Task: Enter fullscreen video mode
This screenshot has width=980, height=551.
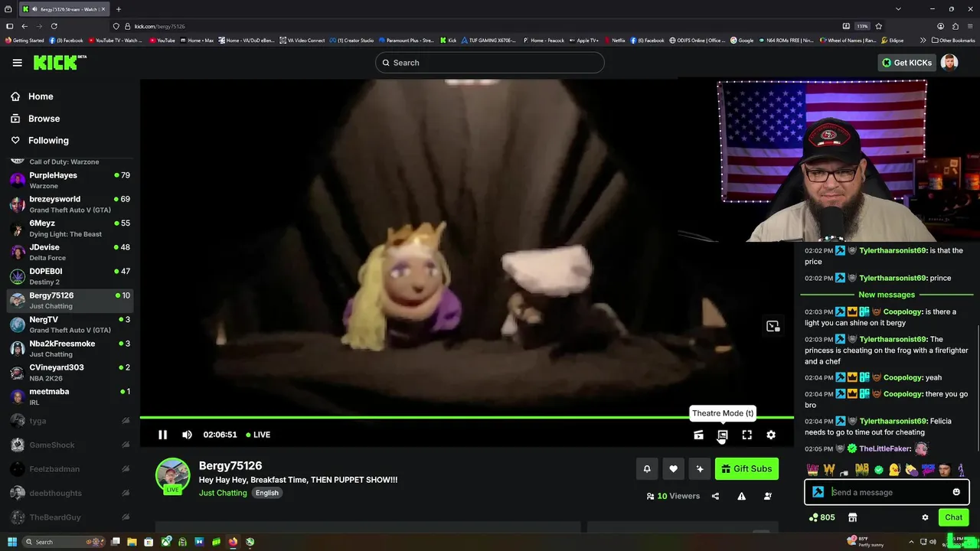Action: coord(746,435)
